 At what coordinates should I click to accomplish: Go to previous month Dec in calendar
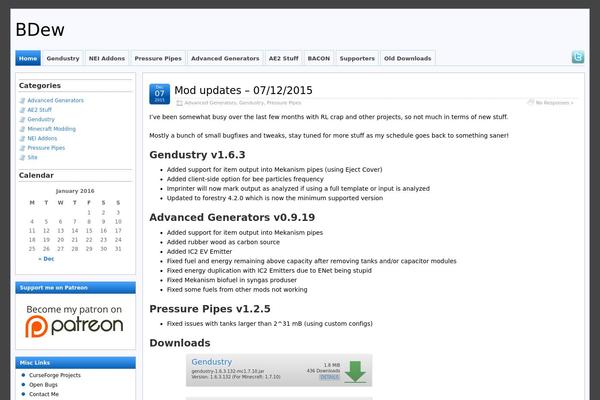[x=46, y=259]
